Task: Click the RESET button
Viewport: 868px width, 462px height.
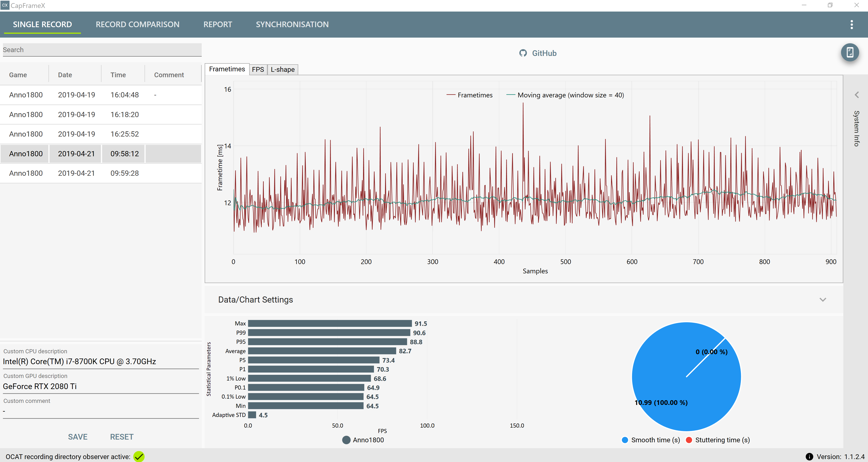Action: click(122, 437)
